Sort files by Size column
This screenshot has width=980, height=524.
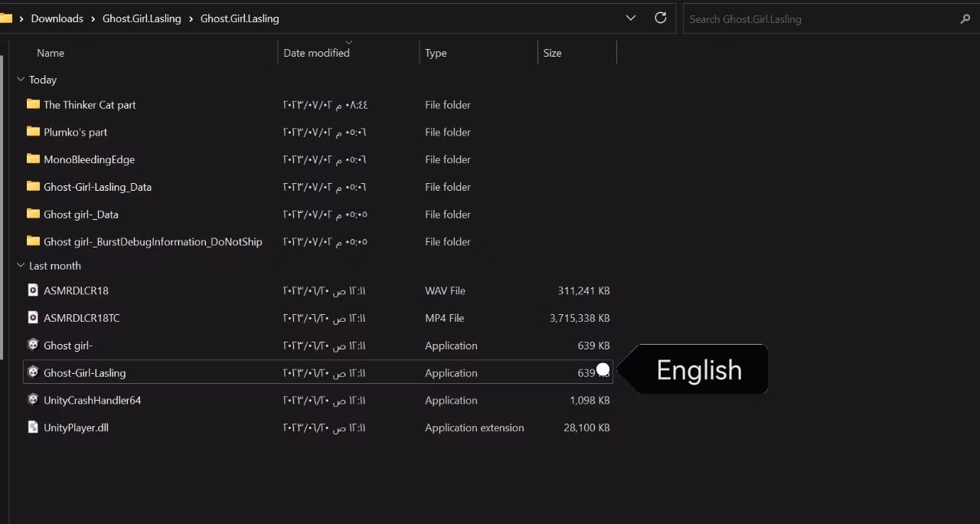[x=552, y=53]
